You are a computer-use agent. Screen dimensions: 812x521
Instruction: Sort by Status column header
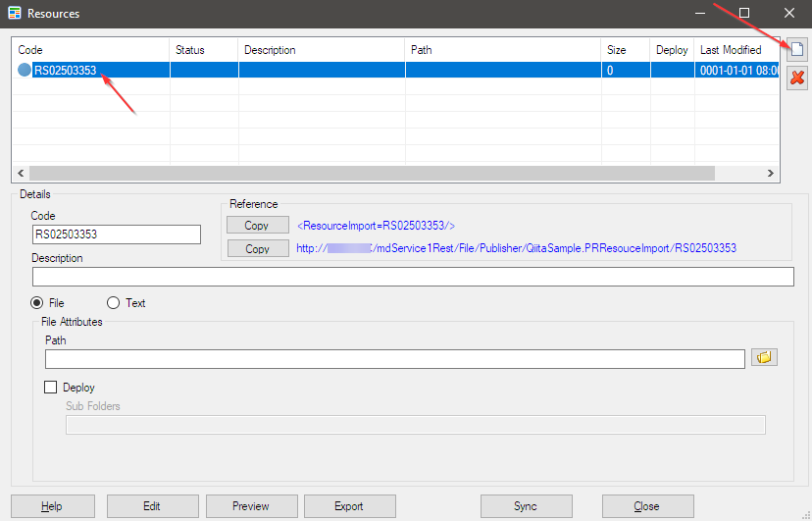coord(204,50)
